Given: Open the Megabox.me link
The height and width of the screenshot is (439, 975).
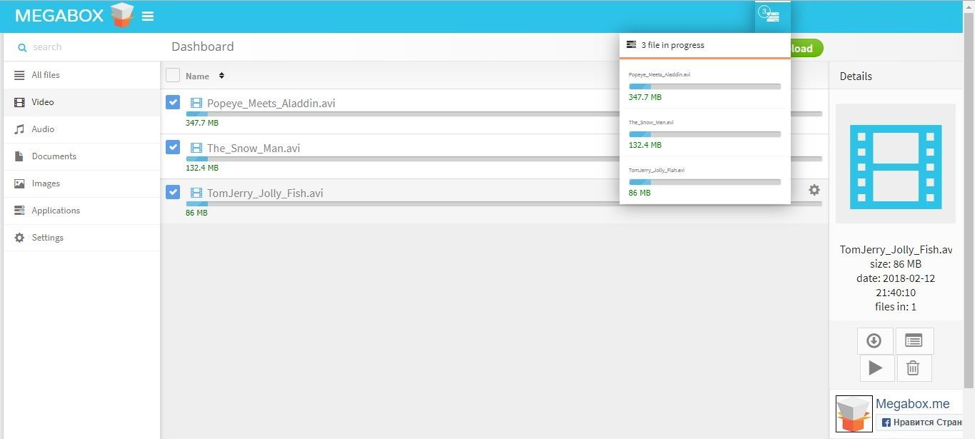Looking at the screenshot, I should point(912,404).
